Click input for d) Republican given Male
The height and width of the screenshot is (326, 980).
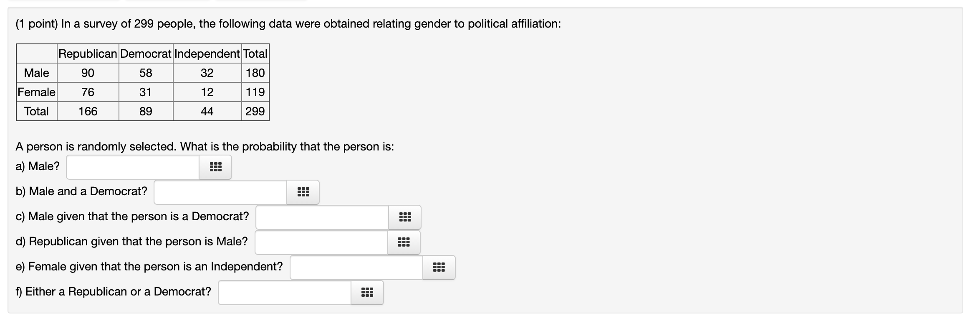coord(321,242)
